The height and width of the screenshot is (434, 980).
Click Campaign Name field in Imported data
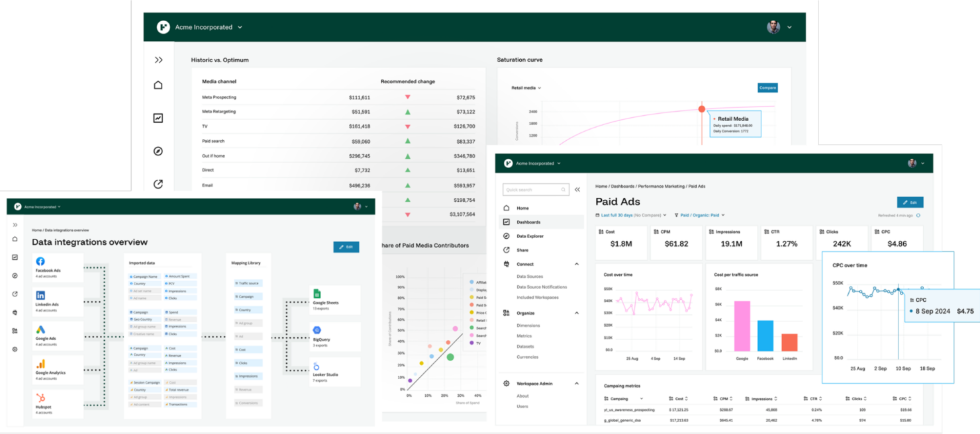pos(144,277)
